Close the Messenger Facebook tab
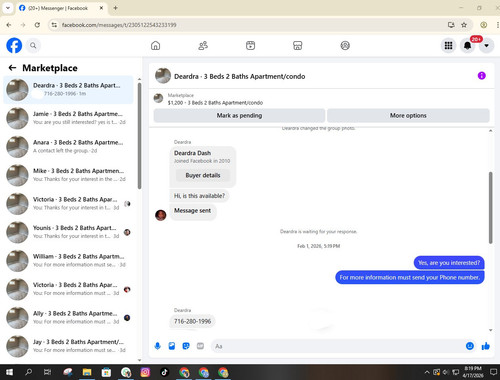 tap(101, 8)
